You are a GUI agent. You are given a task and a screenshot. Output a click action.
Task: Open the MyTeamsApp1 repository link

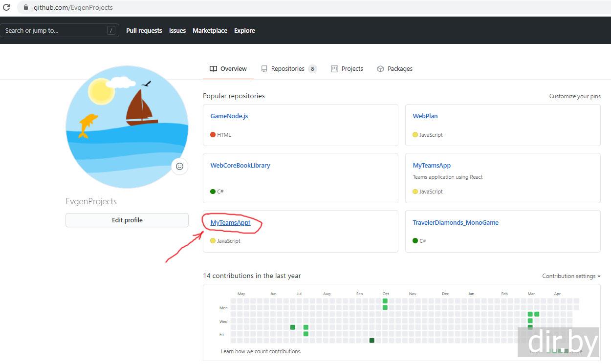pos(231,223)
